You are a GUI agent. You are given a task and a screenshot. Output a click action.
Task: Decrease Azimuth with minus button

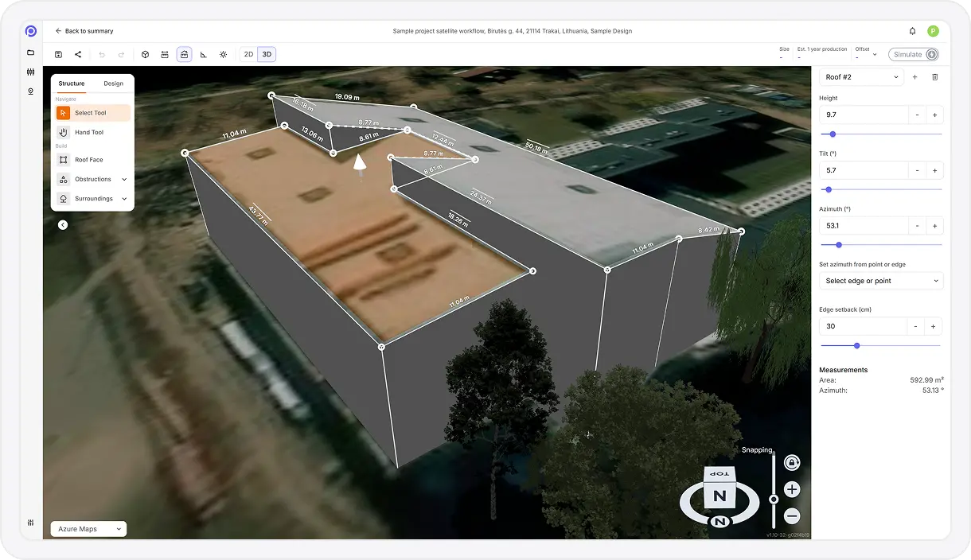point(917,226)
